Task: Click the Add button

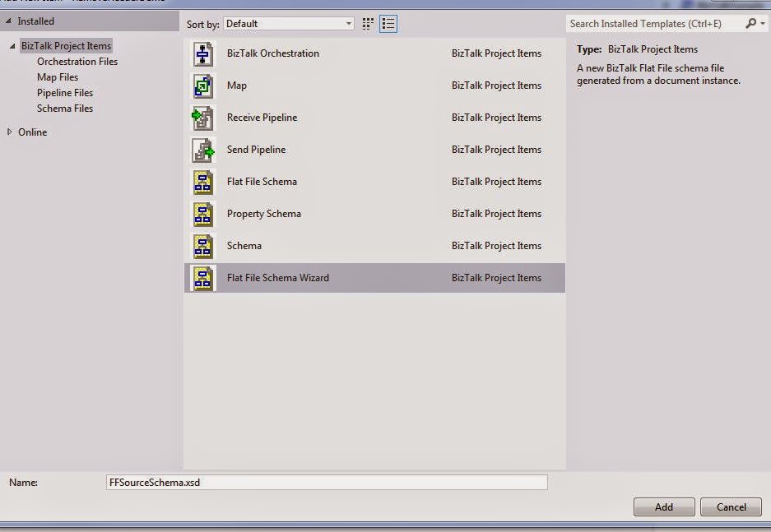Action: pos(663,507)
